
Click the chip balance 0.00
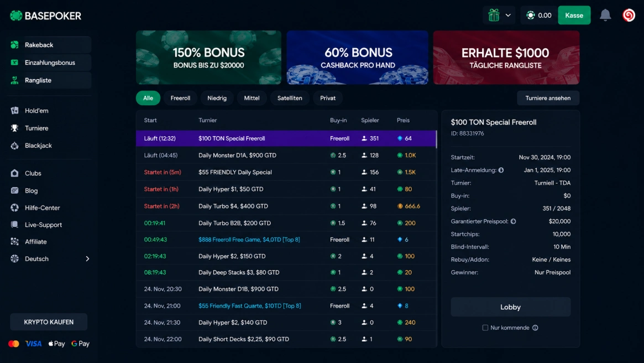pos(540,15)
